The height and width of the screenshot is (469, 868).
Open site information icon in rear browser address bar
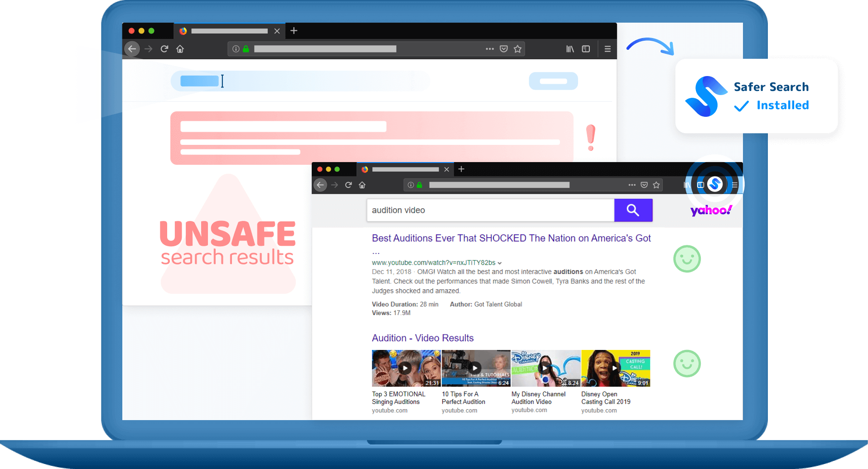point(236,49)
